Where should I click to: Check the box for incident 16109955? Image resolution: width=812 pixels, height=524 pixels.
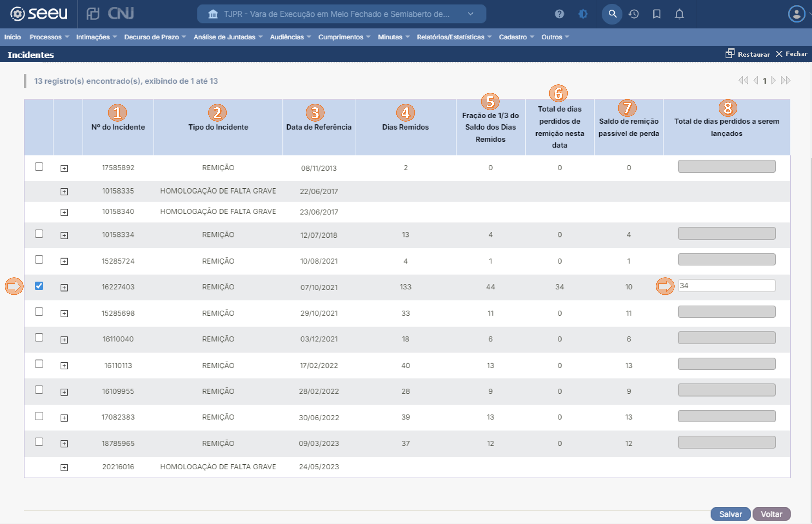[x=39, y=390]
